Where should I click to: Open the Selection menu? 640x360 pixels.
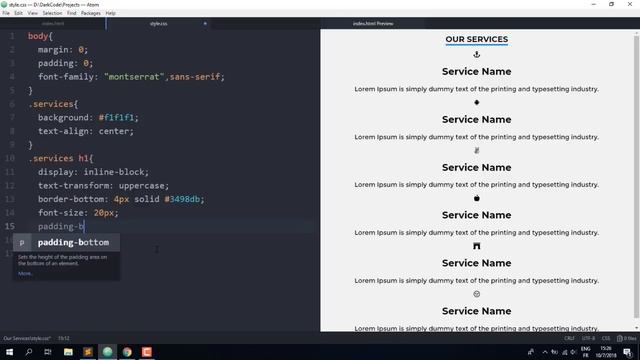(52, 13)
